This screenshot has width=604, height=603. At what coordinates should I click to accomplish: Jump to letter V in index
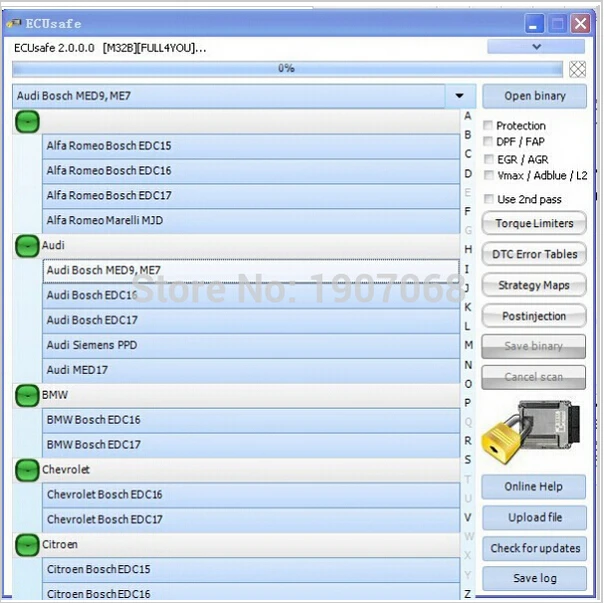(x=468, y=517)
